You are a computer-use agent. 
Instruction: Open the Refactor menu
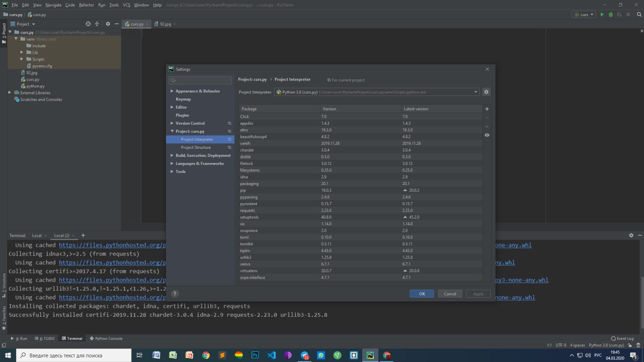point(87,5)
